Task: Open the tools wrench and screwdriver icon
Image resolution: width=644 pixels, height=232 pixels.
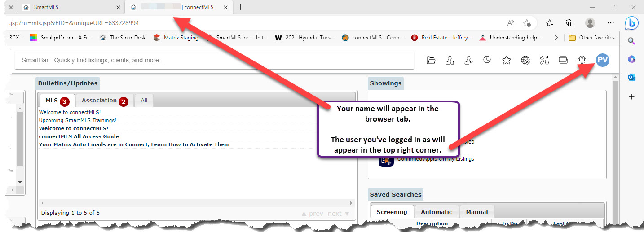Action: [544, 60]
